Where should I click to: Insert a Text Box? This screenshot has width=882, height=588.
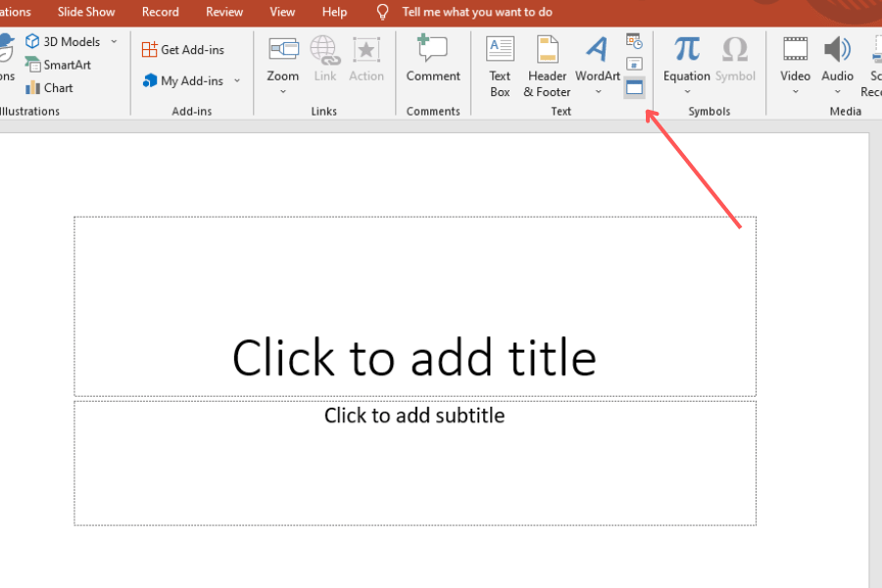coord(500,66)
